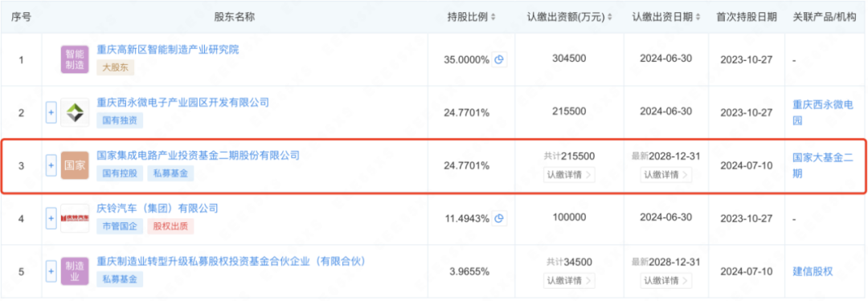Click 国有控股 tag
This screenshot has width=868, height=301.
120,173
